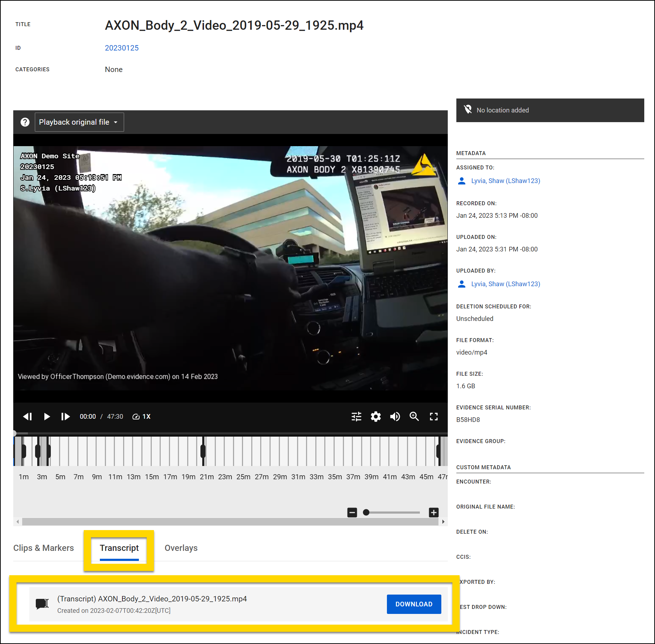Open the player settings gear
Image resolution: width=655 pixels, height=644 pixels.
[375, 416]
